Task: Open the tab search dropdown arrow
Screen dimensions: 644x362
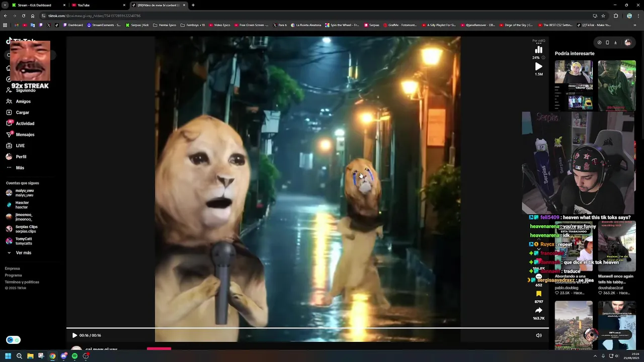Action: 5,5
